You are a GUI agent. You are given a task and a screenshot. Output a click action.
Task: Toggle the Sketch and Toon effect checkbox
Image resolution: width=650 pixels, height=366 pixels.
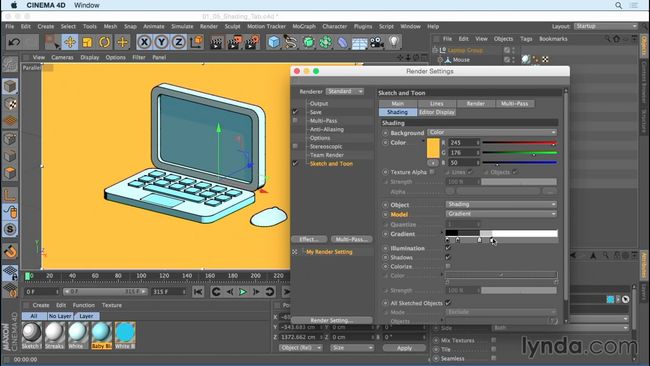295,164
